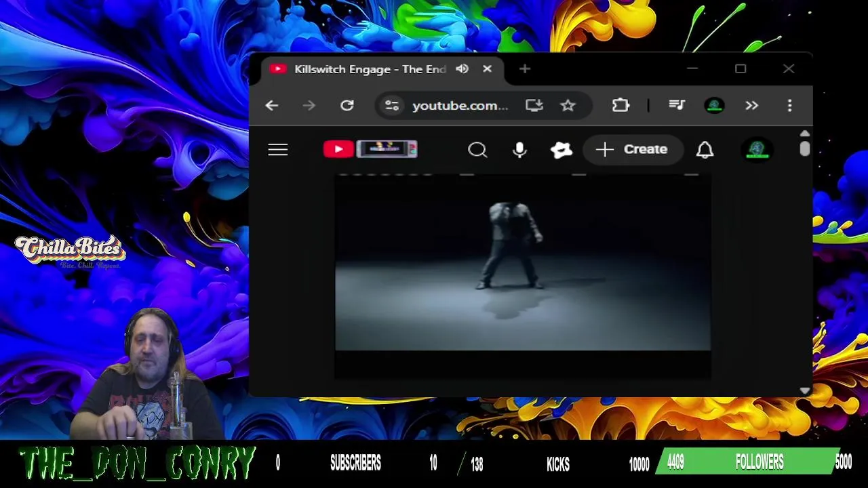Image resolution: width=868 pixels, height=488 pixels.
Task: Close the browser window
Action: (789, 69)
